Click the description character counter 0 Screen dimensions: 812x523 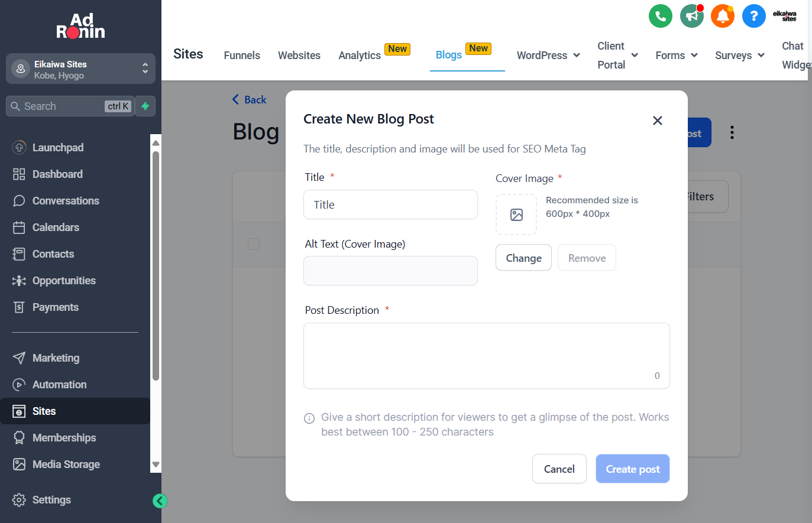(657, 376)
